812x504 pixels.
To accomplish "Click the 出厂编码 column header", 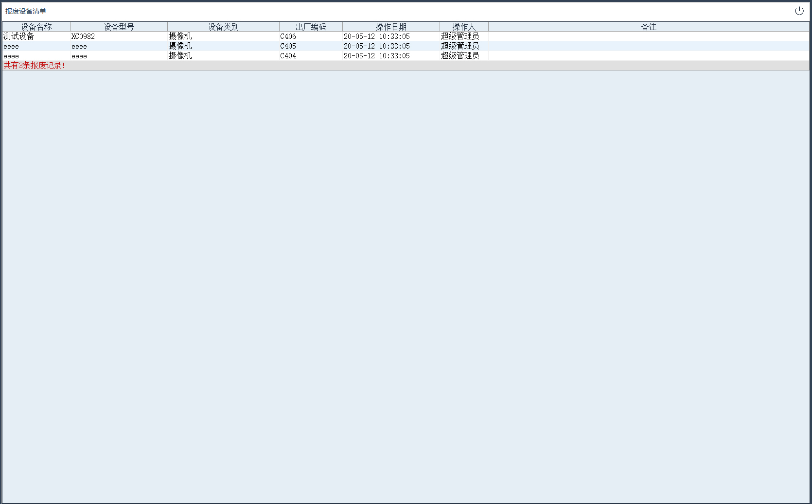I will (311, 27).
